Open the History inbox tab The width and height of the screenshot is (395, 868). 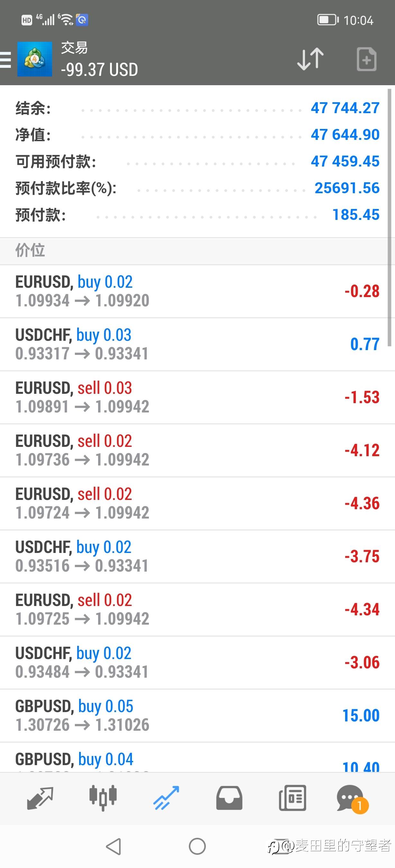pyautogui.click(x=229, y=798)
